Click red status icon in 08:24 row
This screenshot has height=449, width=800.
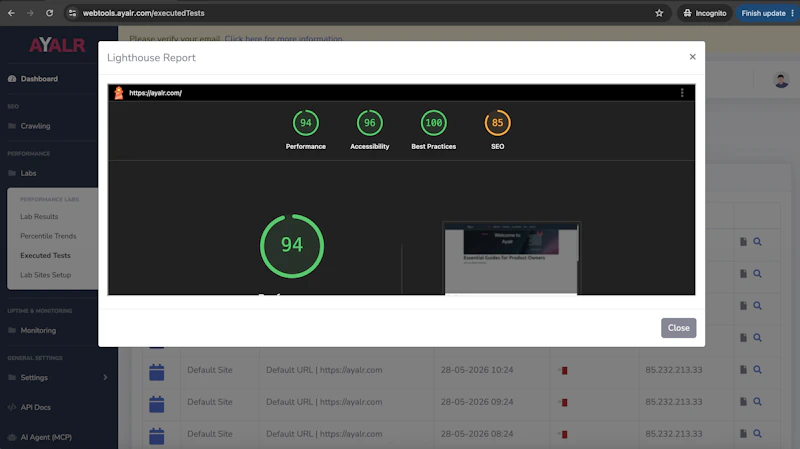(x=564, y=435)
